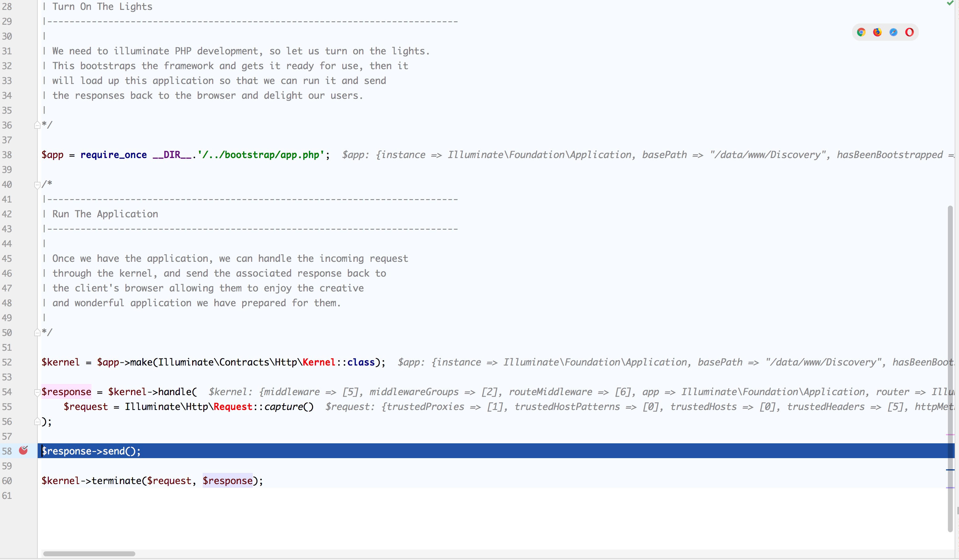The image size is (959, 560).
Task: Click the 'Turn On The Lights' comment heading
Action: pos(102,6)
